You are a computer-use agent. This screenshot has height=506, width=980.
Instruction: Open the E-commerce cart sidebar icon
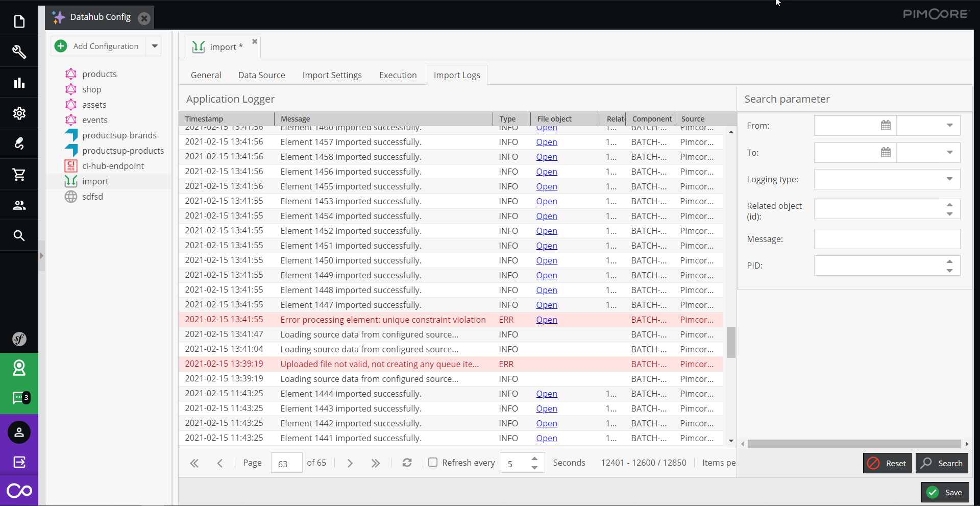click(x=19, y=175)
